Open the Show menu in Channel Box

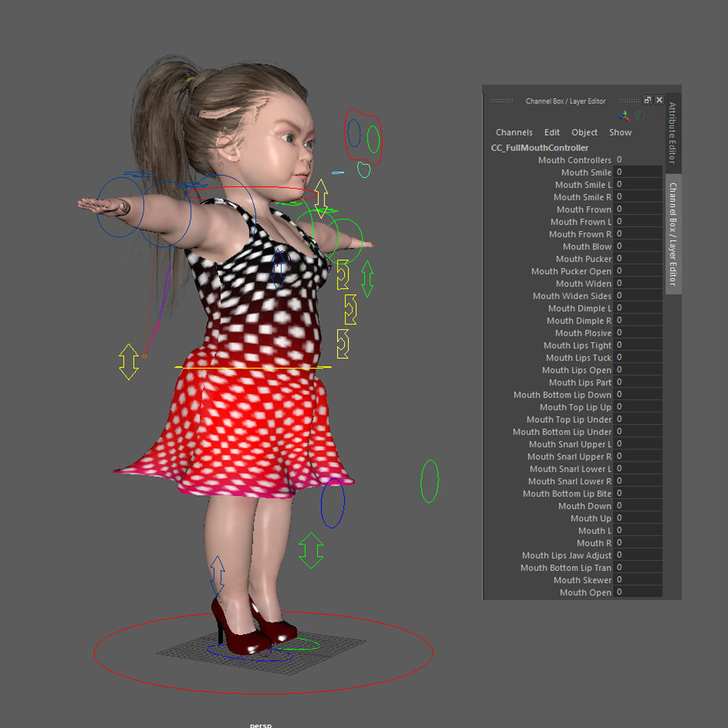(x=620, y=132)
